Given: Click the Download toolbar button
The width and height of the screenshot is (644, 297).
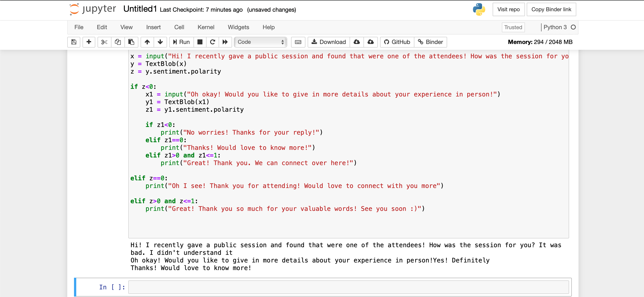Looking at the screenshot, I should click(329, 42).
